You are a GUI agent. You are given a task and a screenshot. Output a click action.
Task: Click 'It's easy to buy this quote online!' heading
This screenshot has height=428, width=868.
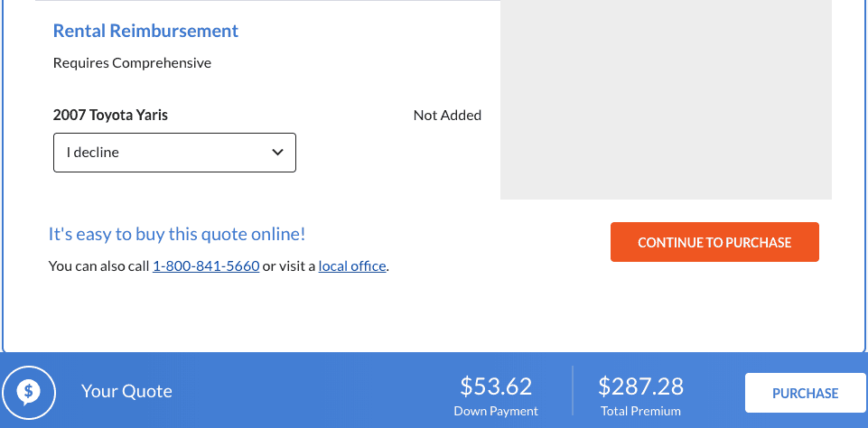click(x=177, y=235)
